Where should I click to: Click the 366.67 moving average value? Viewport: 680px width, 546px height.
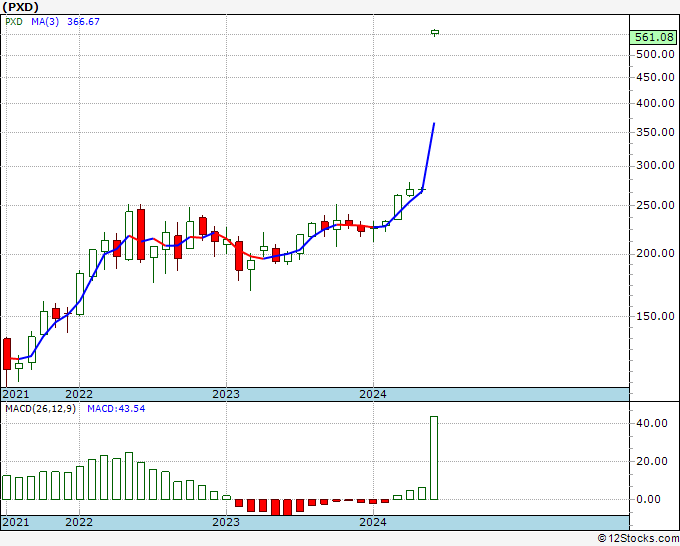coord(83,22)
